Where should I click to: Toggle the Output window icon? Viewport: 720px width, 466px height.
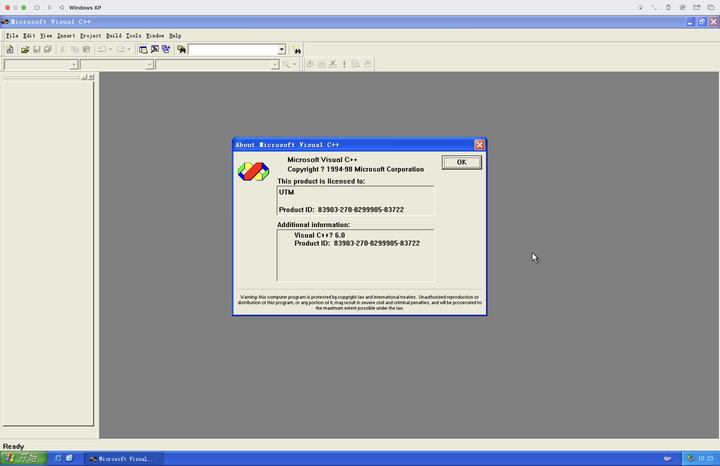coord(155,50)
